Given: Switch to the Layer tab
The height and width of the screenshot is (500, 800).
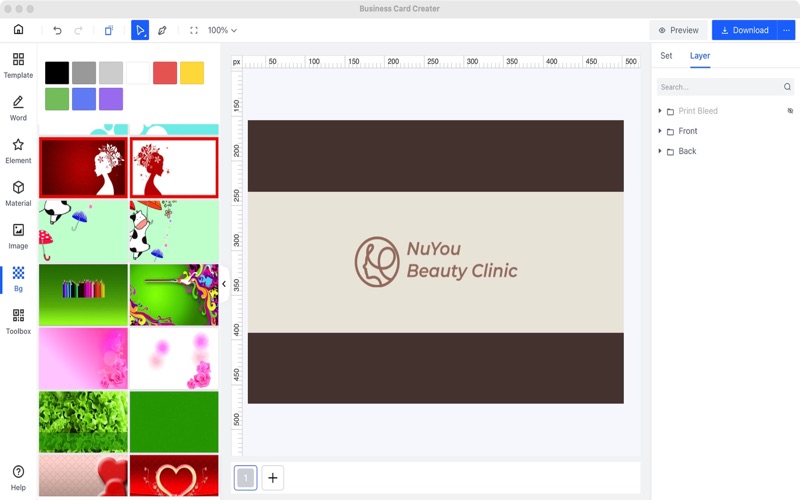Looking at the screenshot, I should (700, 56).
